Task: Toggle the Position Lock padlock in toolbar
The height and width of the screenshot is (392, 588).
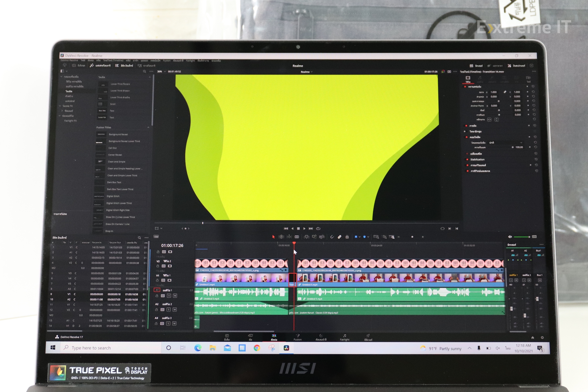Action: click(x=347, y=237)
